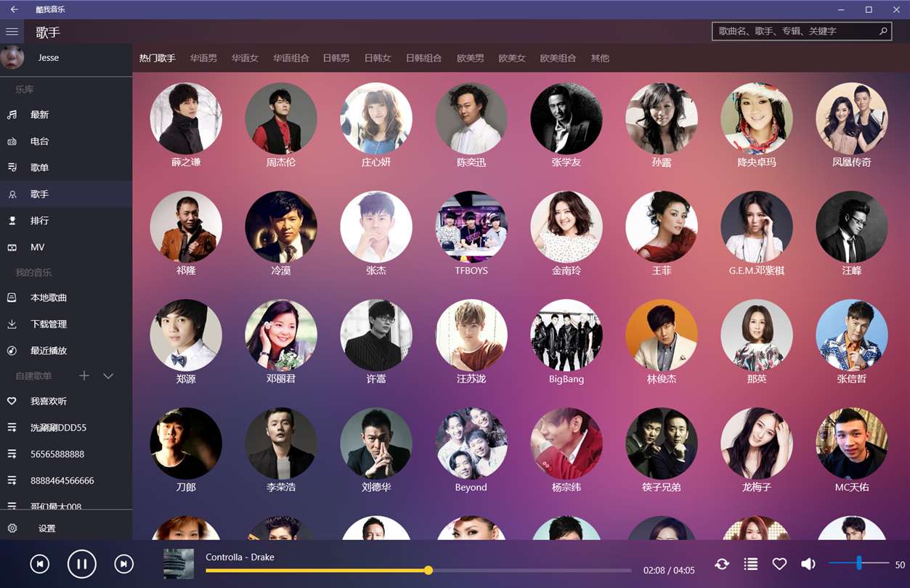Screen dimensions: 910x588
Task: Switch to the 华语男 tab
Action: click(203, 58)
